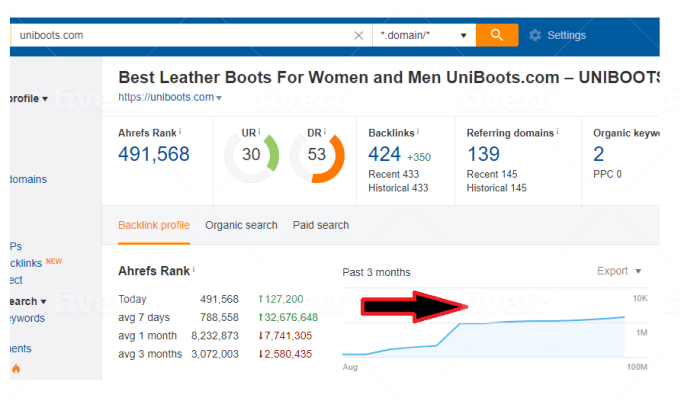
Task: Click the UR 30 donut gauge
Action: pyautogui.click(x=252, y=155)
